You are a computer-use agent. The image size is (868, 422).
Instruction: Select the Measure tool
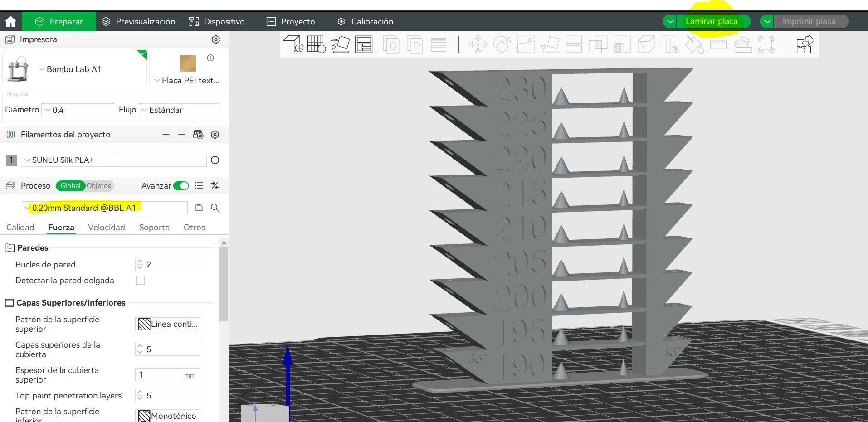point(718,44)
